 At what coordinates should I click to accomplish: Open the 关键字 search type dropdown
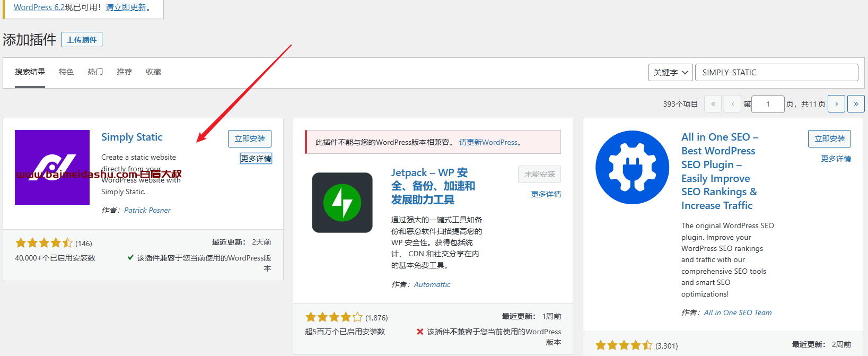click(x=671, y=73)
